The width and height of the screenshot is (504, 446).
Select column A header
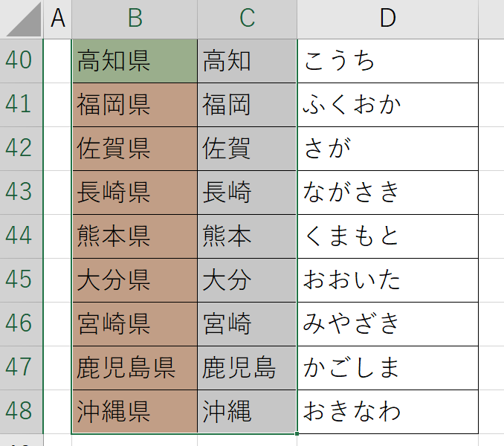click(x=57, y=19)
